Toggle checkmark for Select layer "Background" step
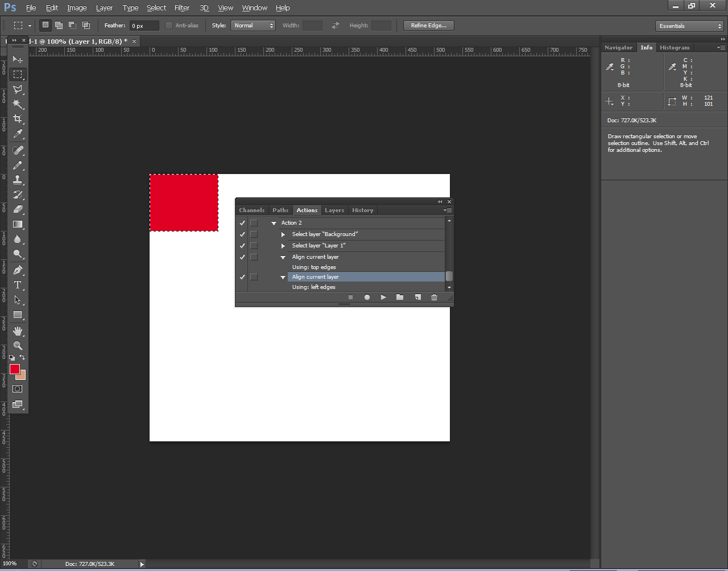This screenshot has width=728, height=571. click(242, 234)
